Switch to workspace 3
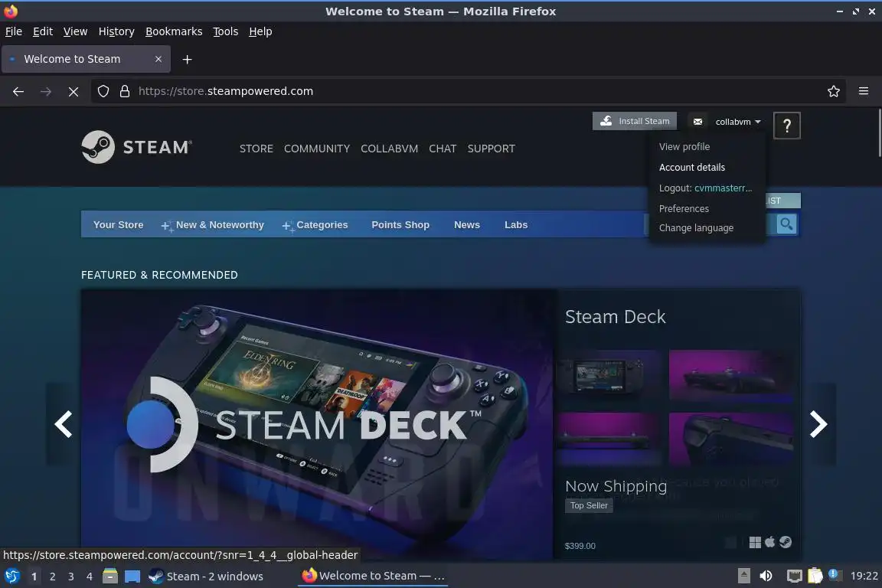The width and height of the screenshot is (882, 588). pyautogui.click(x=71, y=577)
